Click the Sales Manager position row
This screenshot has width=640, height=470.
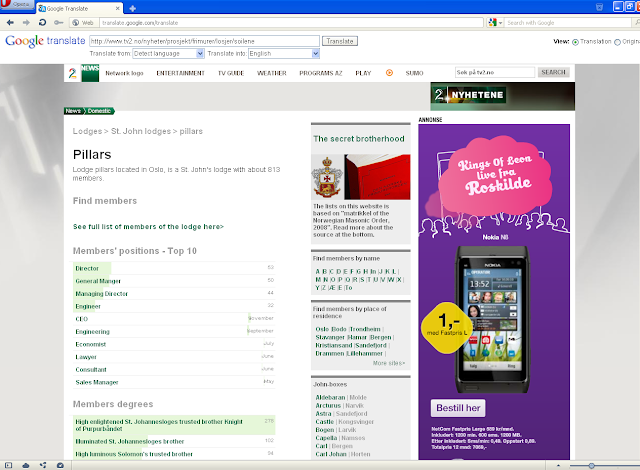pyautogui.click(x=174, y=382)
